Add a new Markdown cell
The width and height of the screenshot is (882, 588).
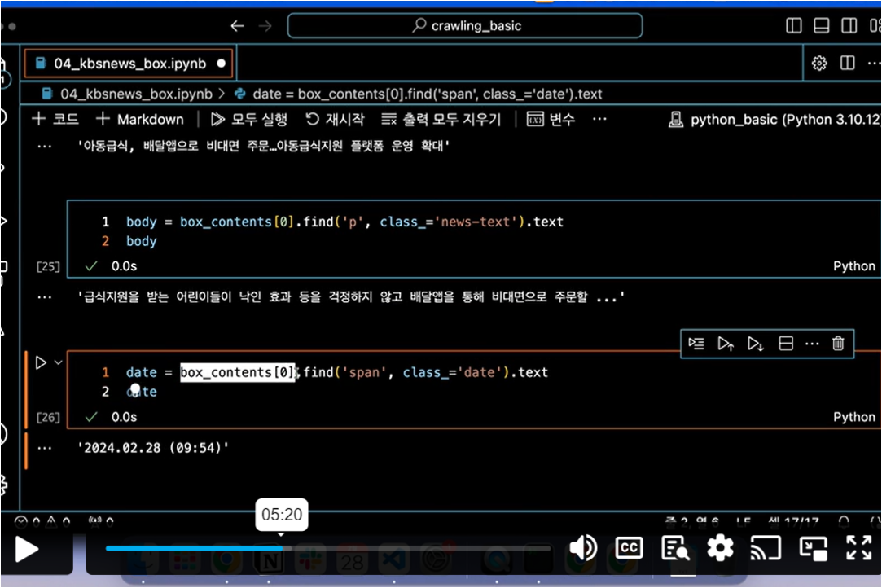(x=139, y=119)
